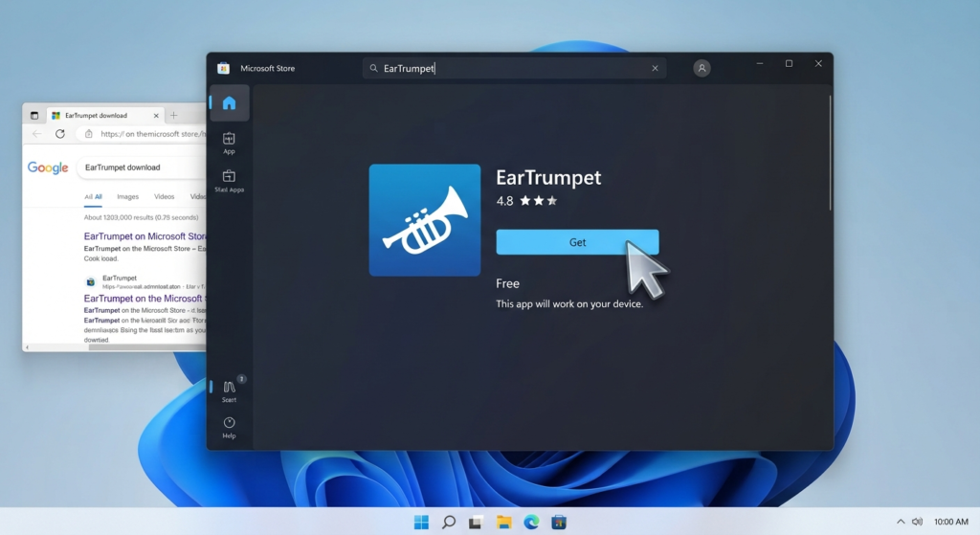Select the All results tab in Google
Viewport: 980px width, 535px height.
(x=93, y=197)
